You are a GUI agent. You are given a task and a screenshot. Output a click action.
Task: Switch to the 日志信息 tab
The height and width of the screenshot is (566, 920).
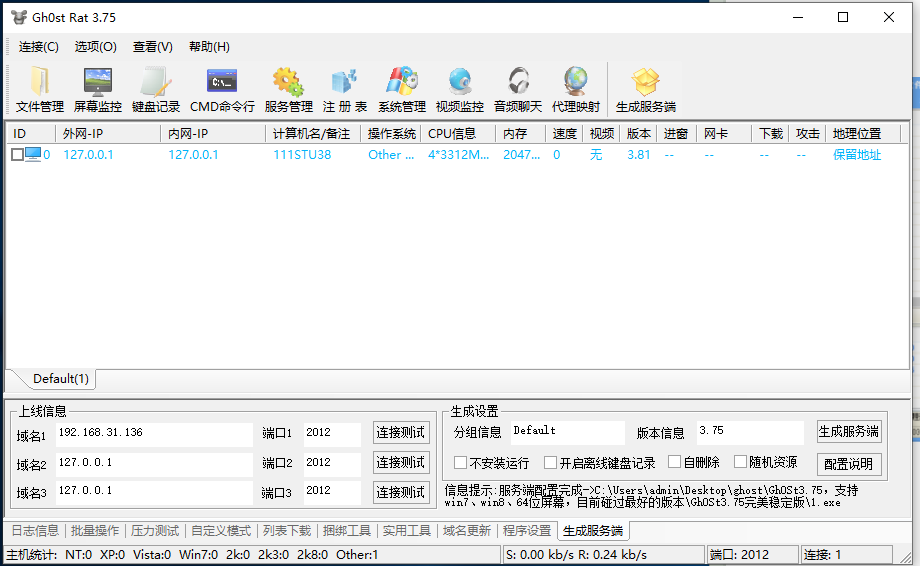tap(35, 531)
